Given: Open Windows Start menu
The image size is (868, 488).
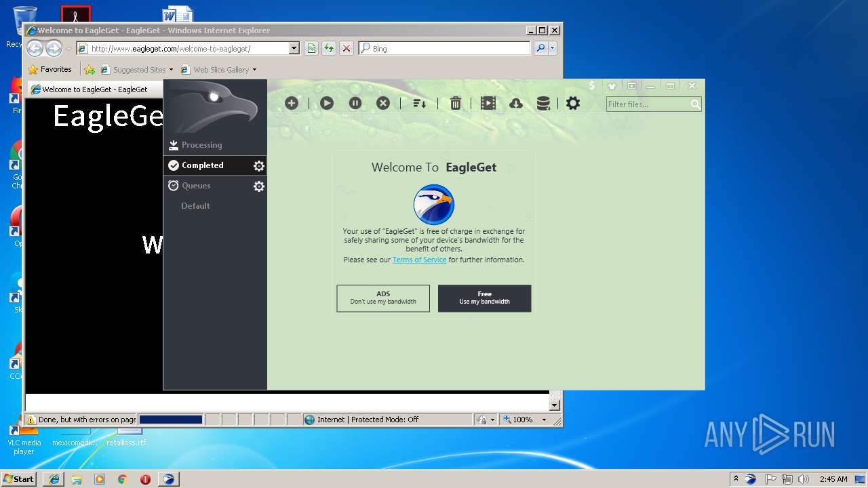Looking at the screenshot, I should tap(19, 479).
